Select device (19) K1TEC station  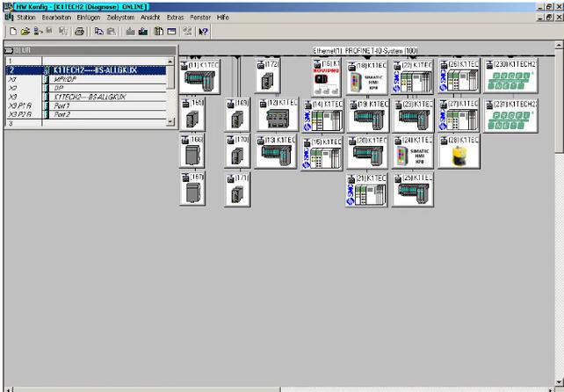[368, 116]
